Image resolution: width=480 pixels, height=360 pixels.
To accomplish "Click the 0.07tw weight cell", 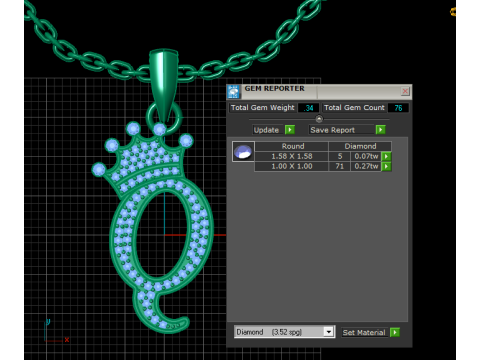I will [366, 156].
